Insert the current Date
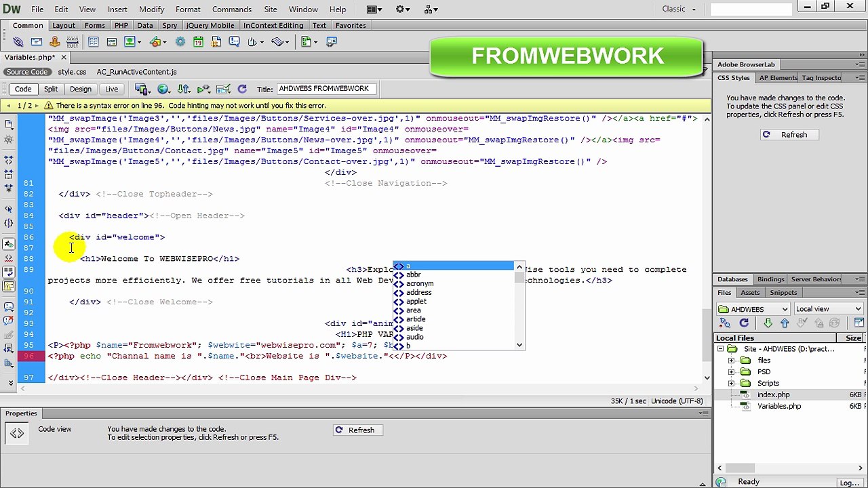The image size is (868, 488). (198, 42)
